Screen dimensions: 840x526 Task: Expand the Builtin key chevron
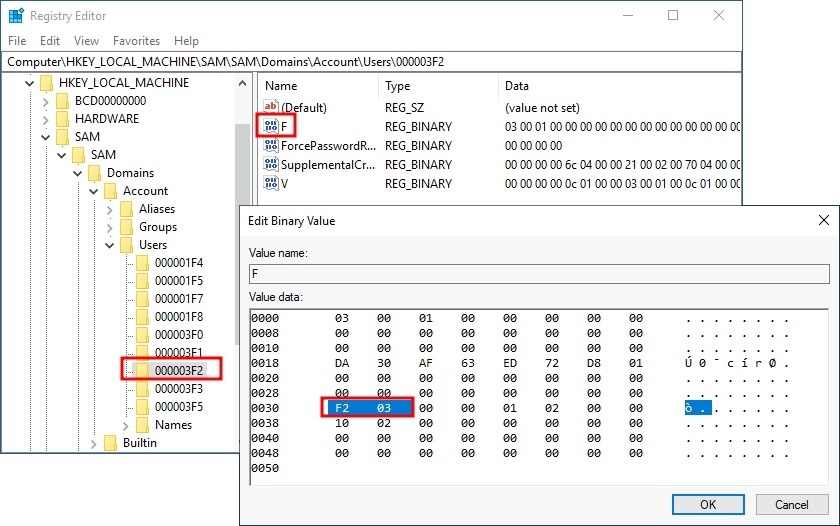[x=94, y=443]
